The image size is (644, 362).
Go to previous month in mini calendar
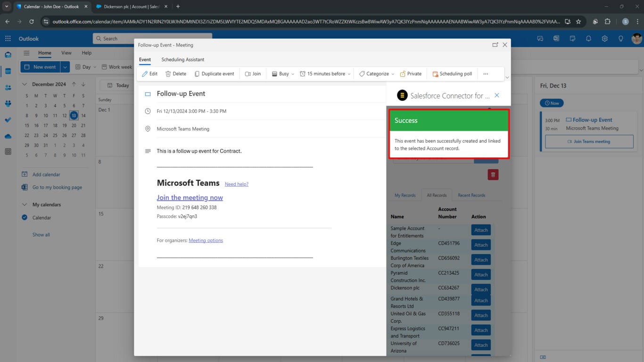74,84
